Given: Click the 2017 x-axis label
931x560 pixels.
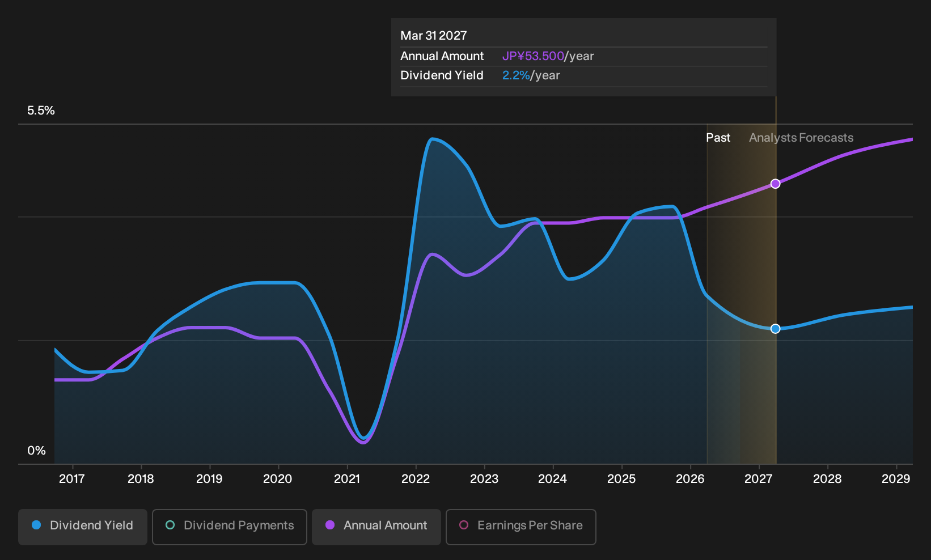Looking at the screenshot, I should point(72,479).
